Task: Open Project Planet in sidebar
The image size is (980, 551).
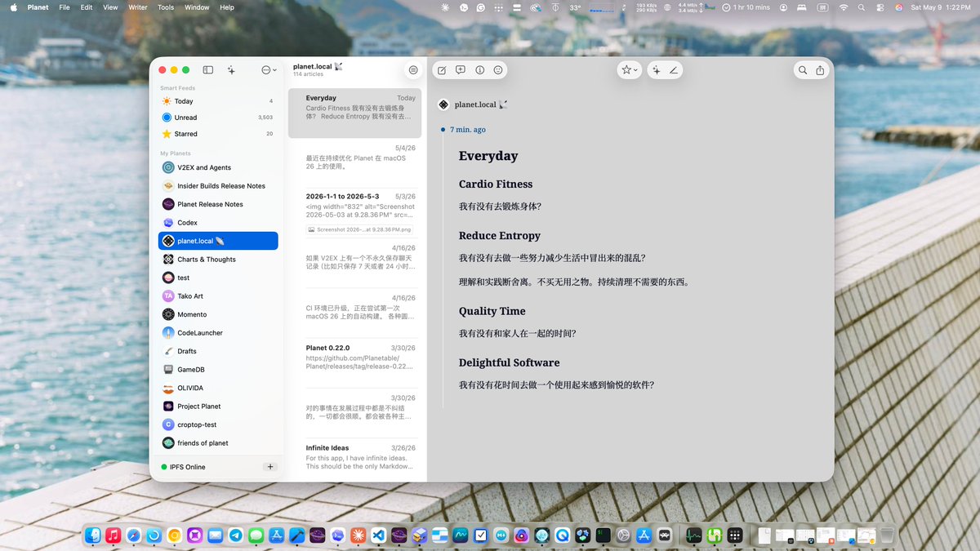Action: 218,407
